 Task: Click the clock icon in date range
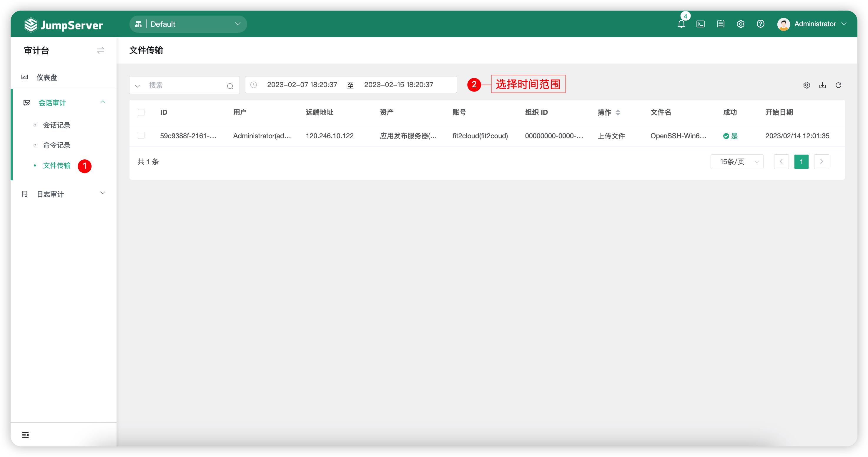[253, 85]
